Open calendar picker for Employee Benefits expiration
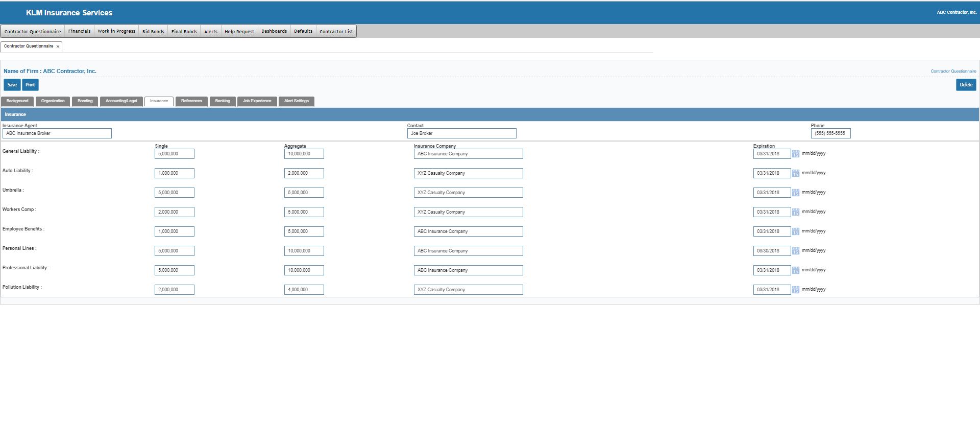The image size is (980, 444). tap(795, 231)
